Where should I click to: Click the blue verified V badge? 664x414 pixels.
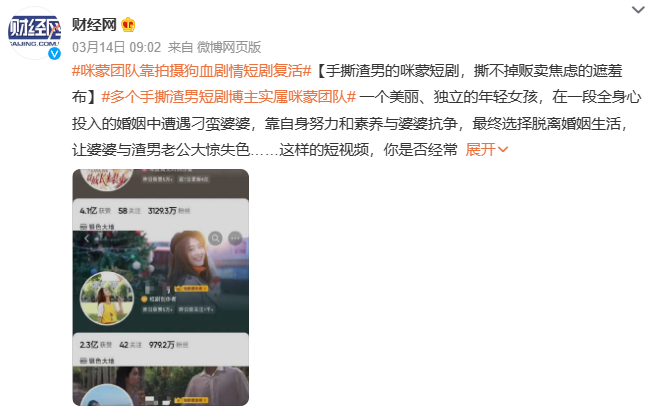(54, 53)
